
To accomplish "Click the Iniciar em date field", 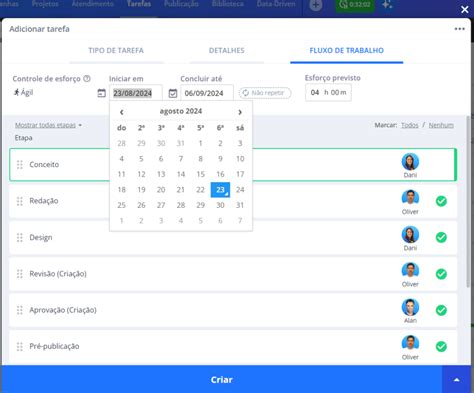I will 136,93.
